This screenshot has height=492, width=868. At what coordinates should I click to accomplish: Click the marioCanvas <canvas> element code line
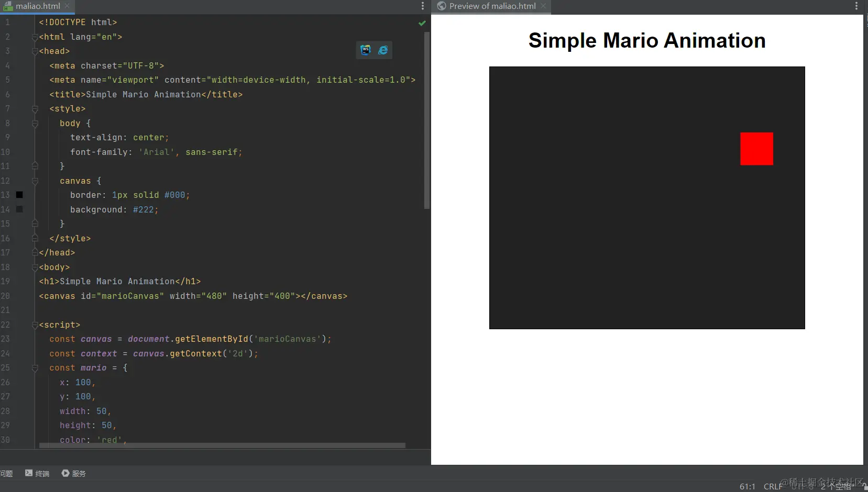coord(193,296)
